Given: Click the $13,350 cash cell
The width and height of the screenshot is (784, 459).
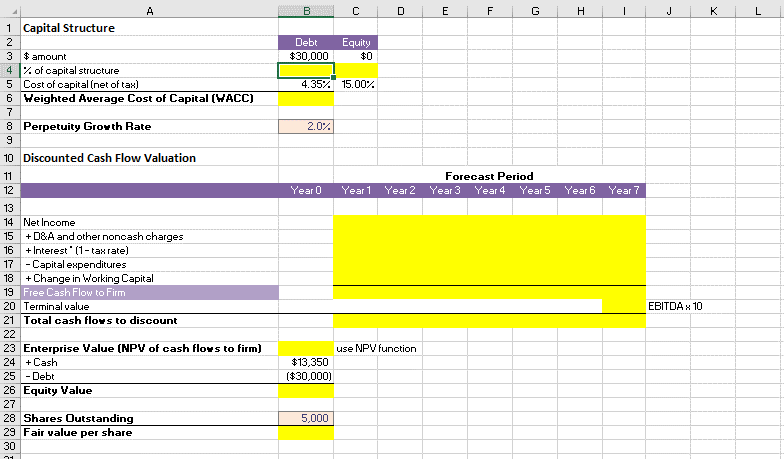Looking at the screenshot, I should (x=306, y=362).
